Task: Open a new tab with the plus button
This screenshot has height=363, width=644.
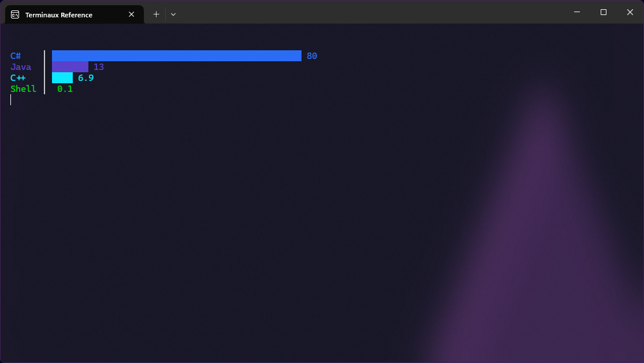Action: pyautogui.click(x=156, y=14)
